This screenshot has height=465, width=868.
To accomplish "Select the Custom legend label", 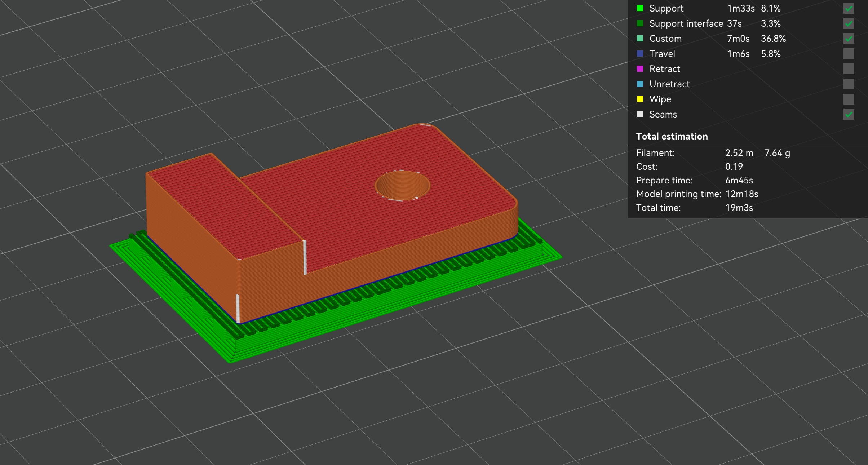I will pyautogui.click(x=665, y=39).
